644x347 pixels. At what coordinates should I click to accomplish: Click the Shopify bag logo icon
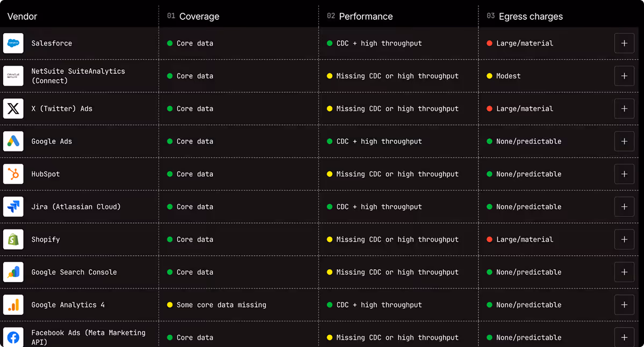pos(13,240)
